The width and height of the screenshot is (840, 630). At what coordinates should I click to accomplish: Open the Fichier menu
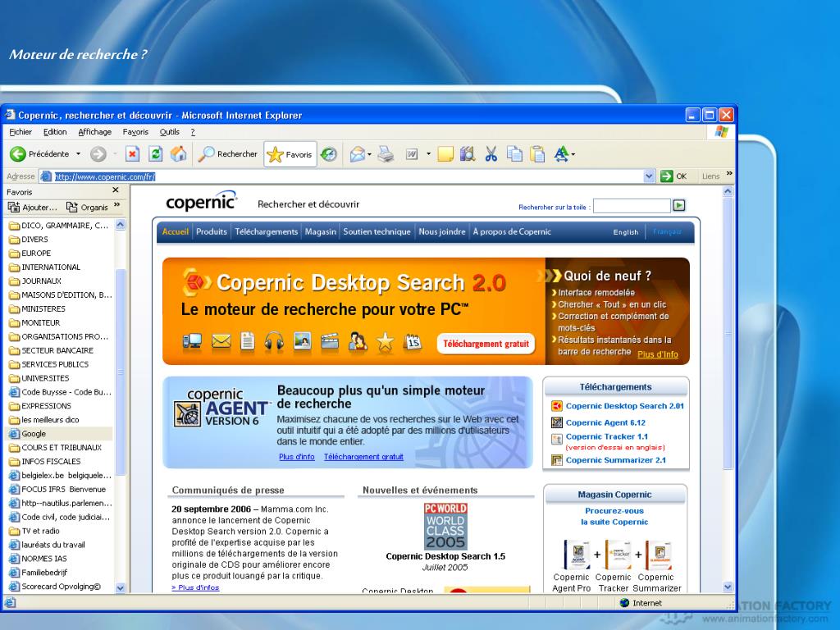point(21,132)
